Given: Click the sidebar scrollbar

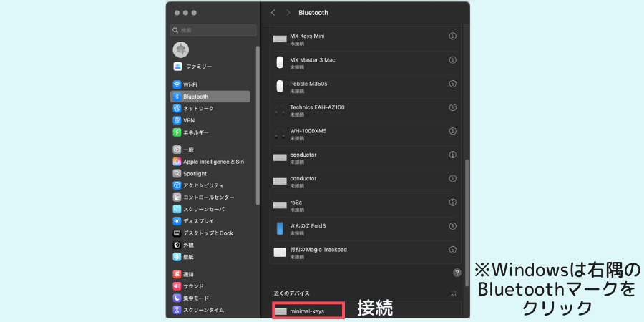Looking at the screenshot, I should [258, 125].
